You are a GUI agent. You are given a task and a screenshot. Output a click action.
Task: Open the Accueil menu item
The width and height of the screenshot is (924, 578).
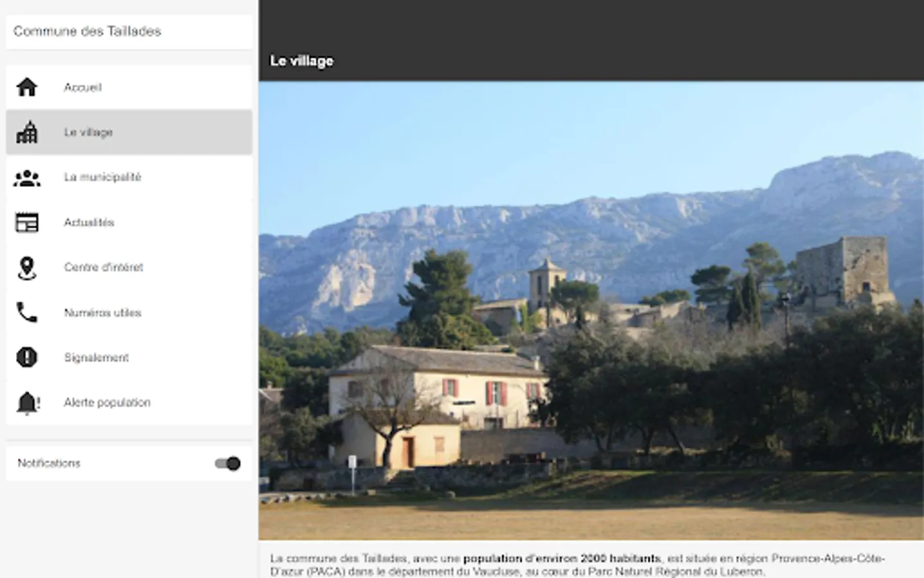(129, 87)
